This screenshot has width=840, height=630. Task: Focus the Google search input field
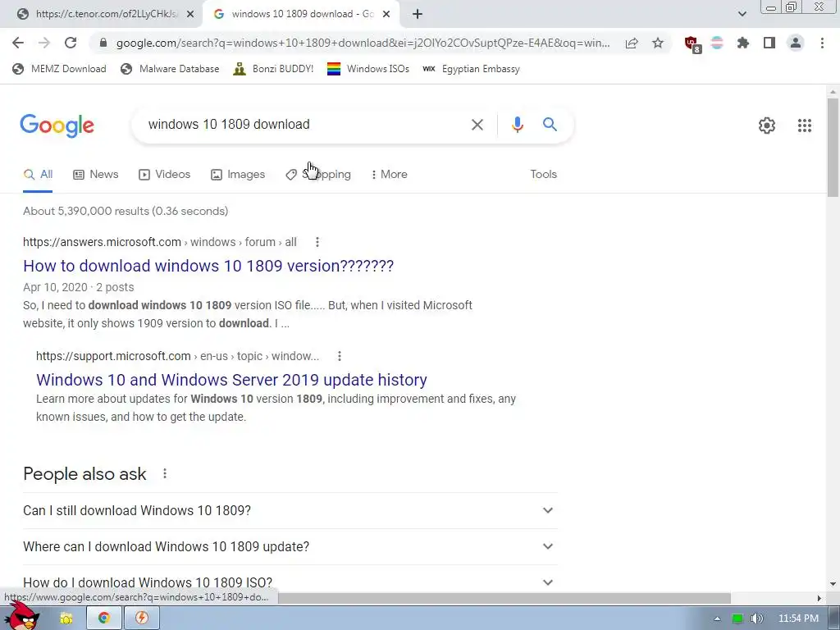305,125
